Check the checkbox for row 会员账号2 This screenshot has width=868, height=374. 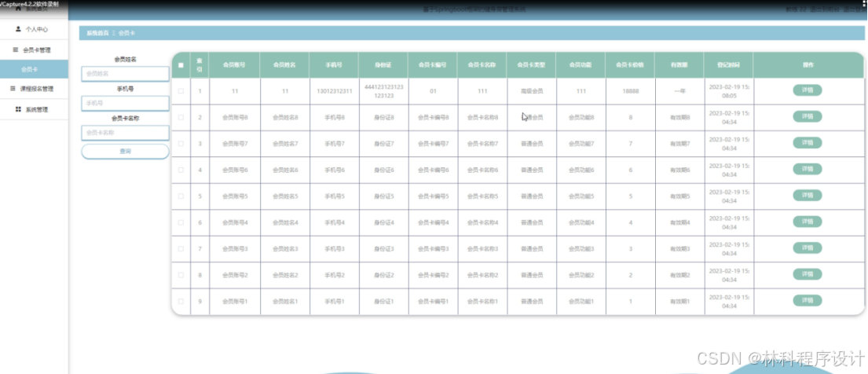181,275
